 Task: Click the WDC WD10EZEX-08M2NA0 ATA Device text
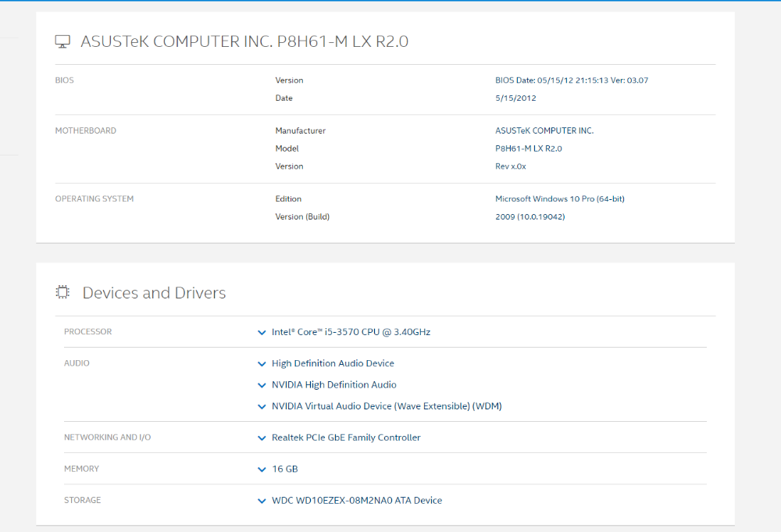click(357, 500)
